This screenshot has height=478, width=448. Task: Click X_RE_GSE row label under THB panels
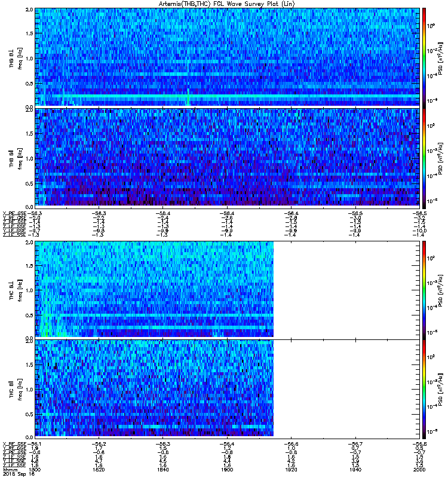pyautogui.click(x=15, y=213)
